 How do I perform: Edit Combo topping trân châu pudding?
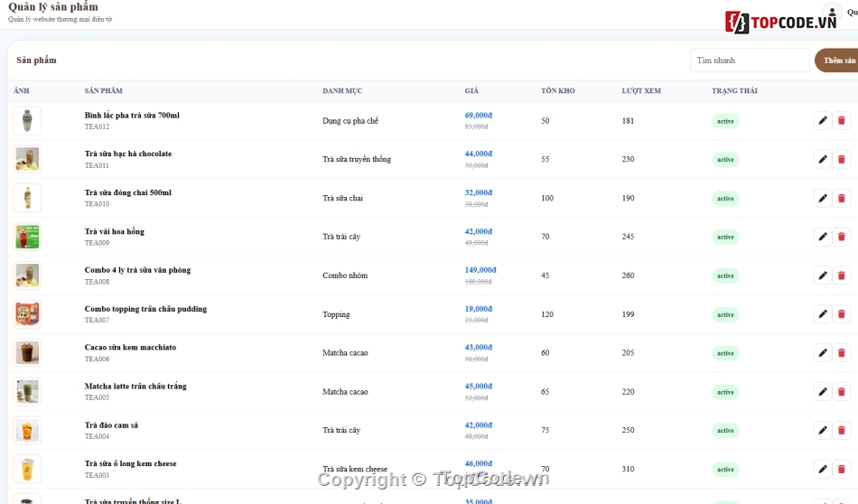coord(823,314)
